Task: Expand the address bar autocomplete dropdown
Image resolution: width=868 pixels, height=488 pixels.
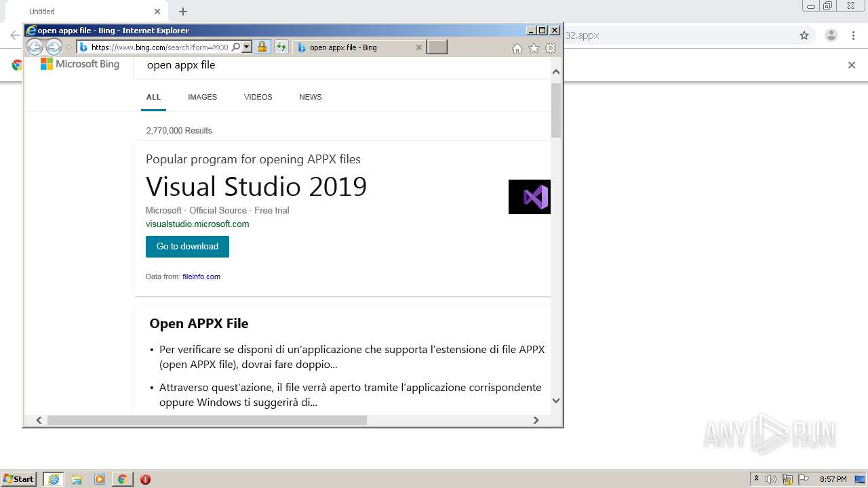Action: [247, 47]
